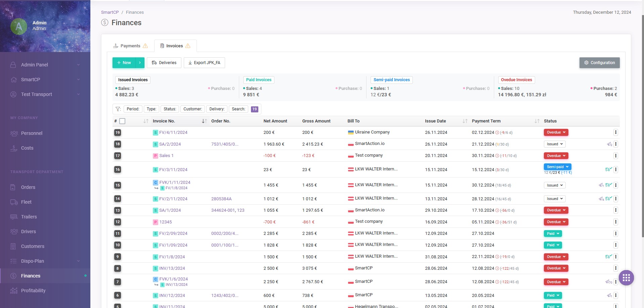Click the Fleet truck icon

pyautogui.click(x=14, y=202)
